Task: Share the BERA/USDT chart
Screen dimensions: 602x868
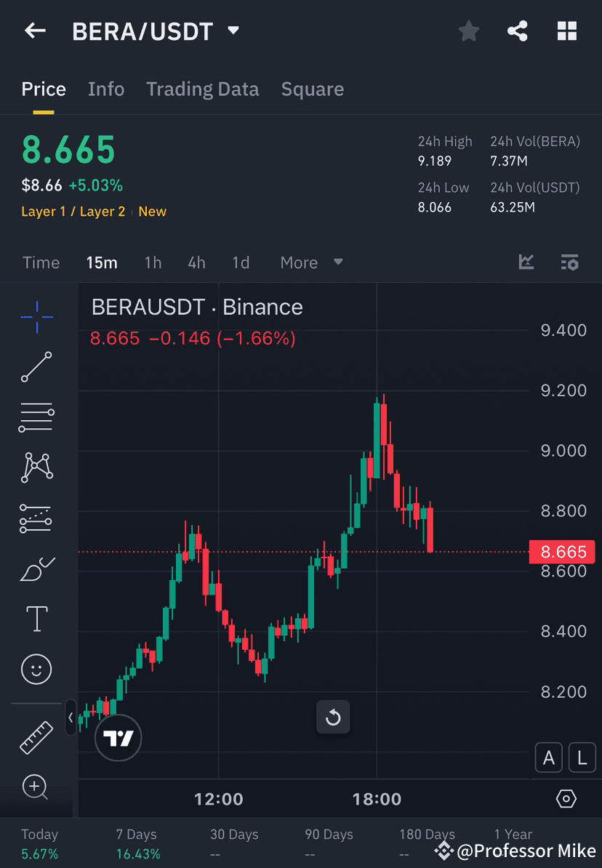Action: click(x=518, y=31)
